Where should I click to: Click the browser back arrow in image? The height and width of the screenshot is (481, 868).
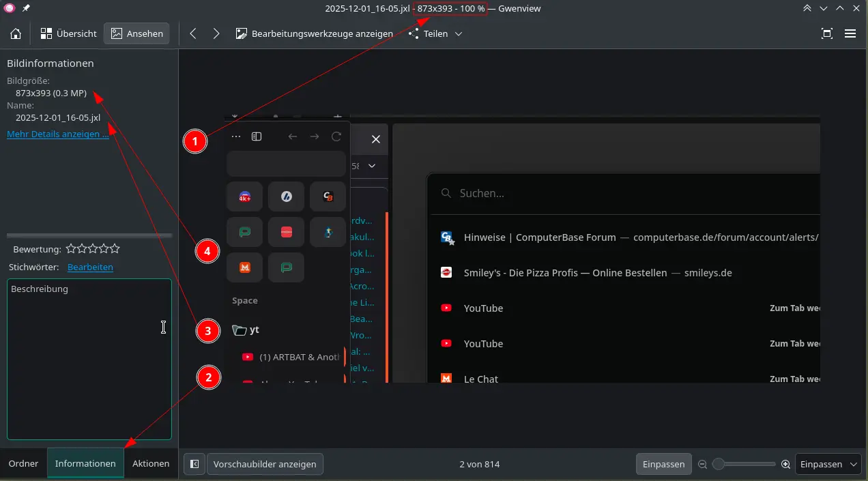click(x=293, y=136)
